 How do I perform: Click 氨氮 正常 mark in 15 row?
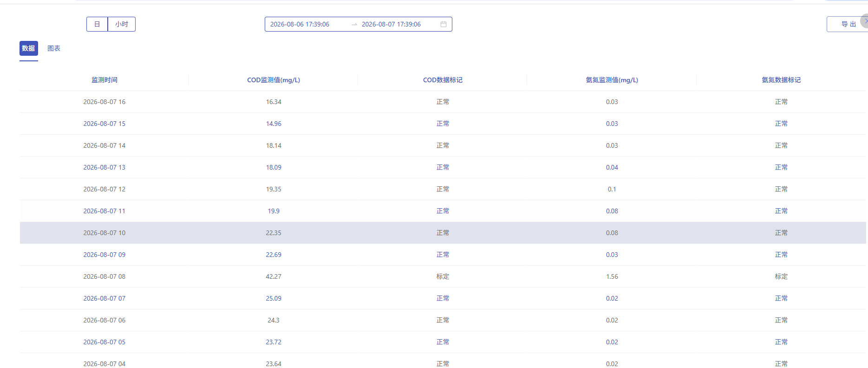tap(781, 124)
